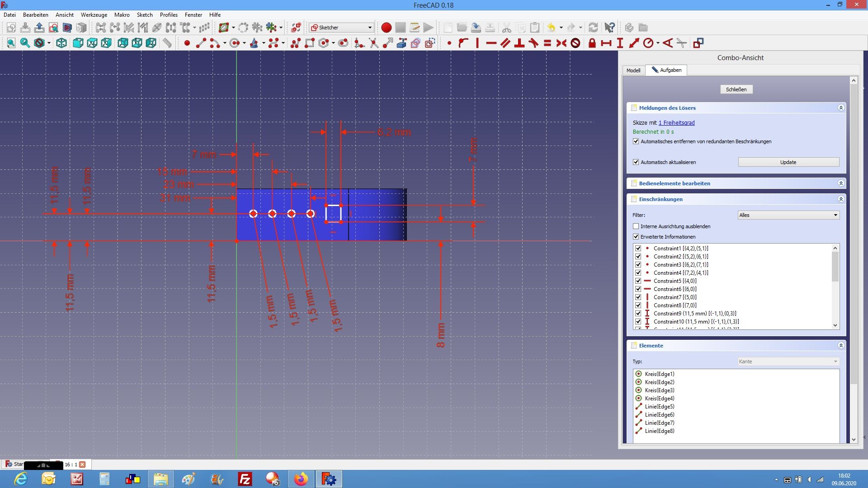868x488 pixels.
Task: Apply the Tangent constraint
Action: point(533,43)
